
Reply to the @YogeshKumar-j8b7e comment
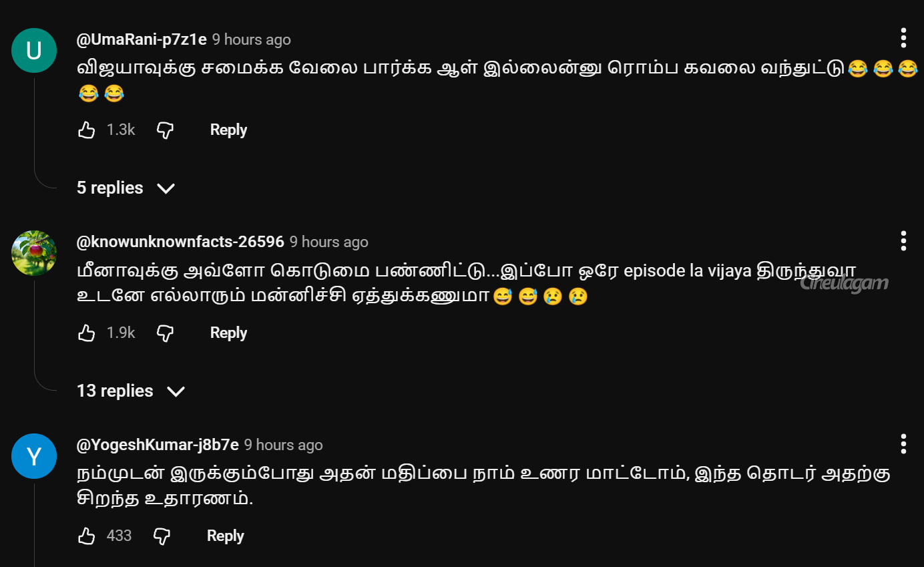(x=225, y=536)
